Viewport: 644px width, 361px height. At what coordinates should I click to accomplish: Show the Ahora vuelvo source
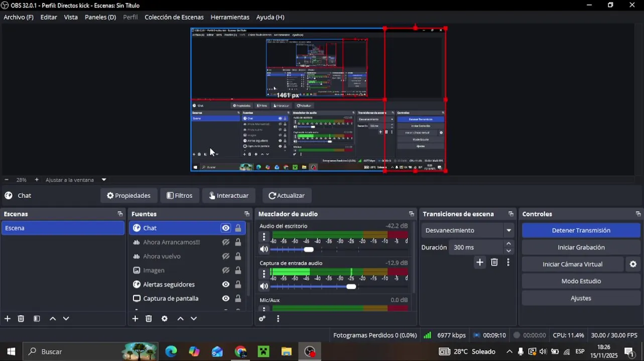click(x=226, y=256)
